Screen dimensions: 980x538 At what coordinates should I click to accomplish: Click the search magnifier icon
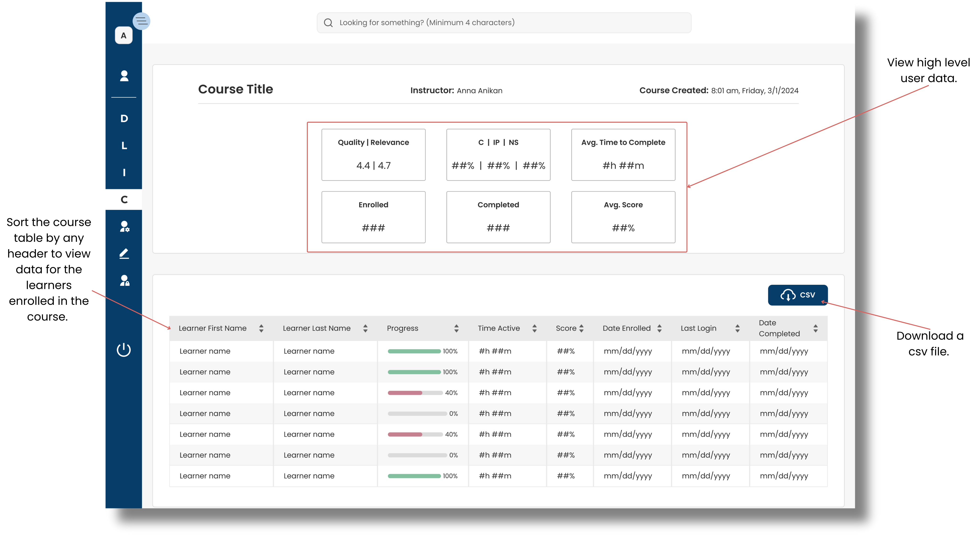tap(328, 23)
